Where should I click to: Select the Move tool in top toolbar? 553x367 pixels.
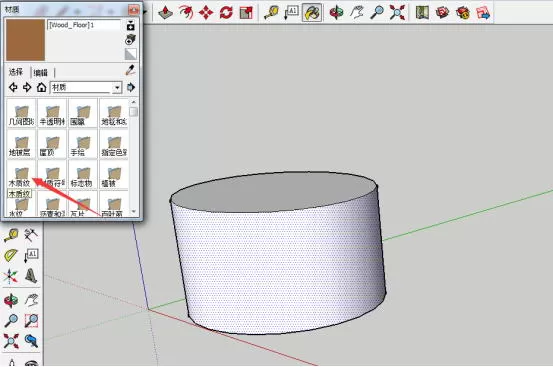206,13
